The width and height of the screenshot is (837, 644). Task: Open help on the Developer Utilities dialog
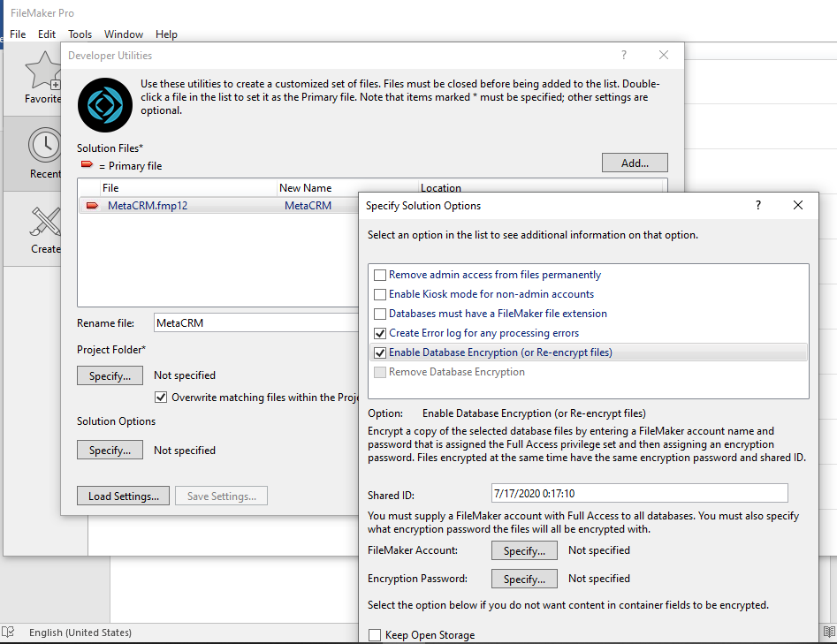click(x=623, y=55)
